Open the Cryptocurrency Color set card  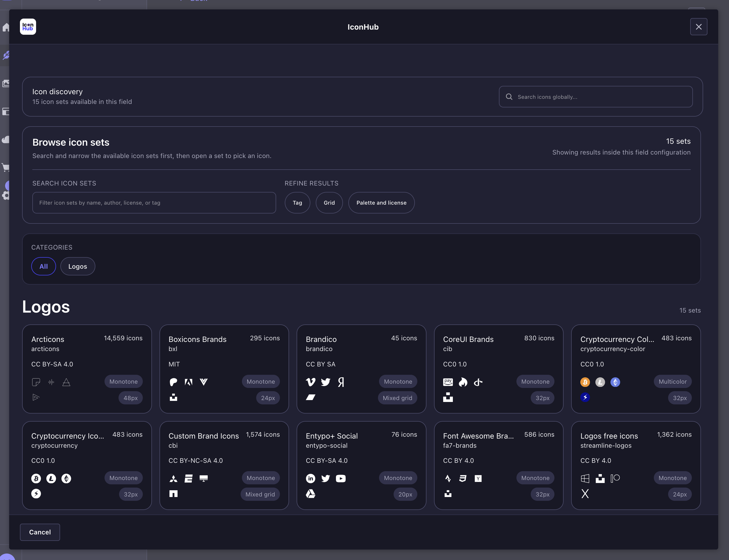636,369
